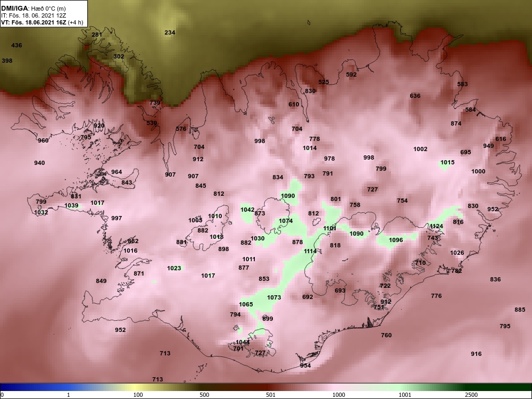Viewport: 532px width, 399px height.
Task: Click map value 1015
Action: tap(447, 162)
